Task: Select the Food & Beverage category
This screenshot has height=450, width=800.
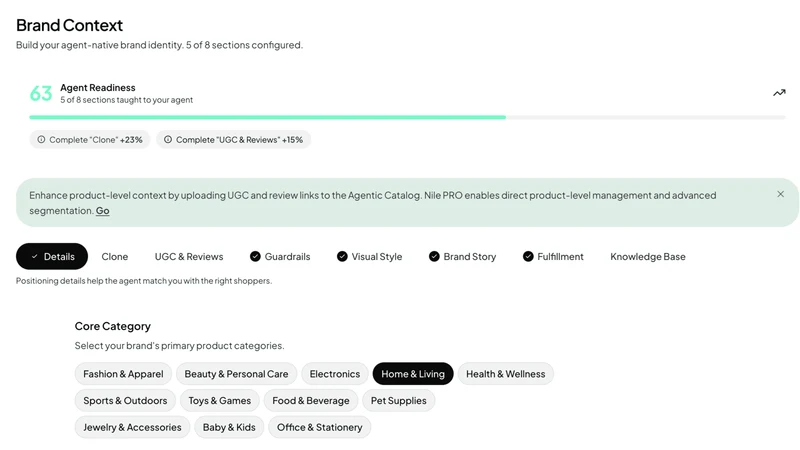Action: [x=311, y=401]
